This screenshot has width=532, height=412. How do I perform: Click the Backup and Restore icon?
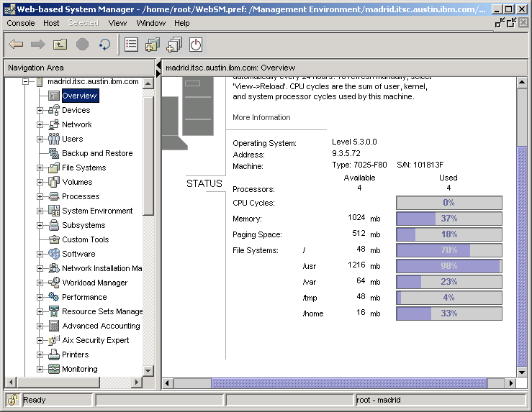coord(54,153)
